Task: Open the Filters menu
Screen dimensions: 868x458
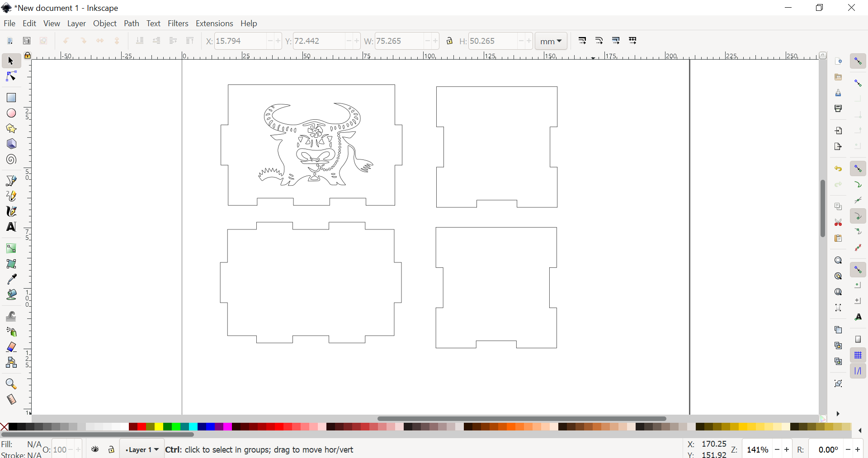Action: (178, 23)
